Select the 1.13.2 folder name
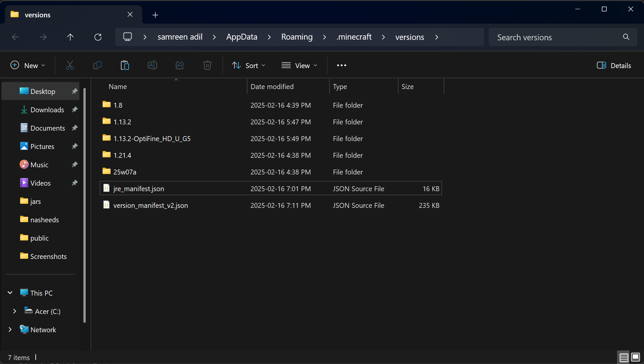Viewport: 644px width, 364px height. point(122,122)
